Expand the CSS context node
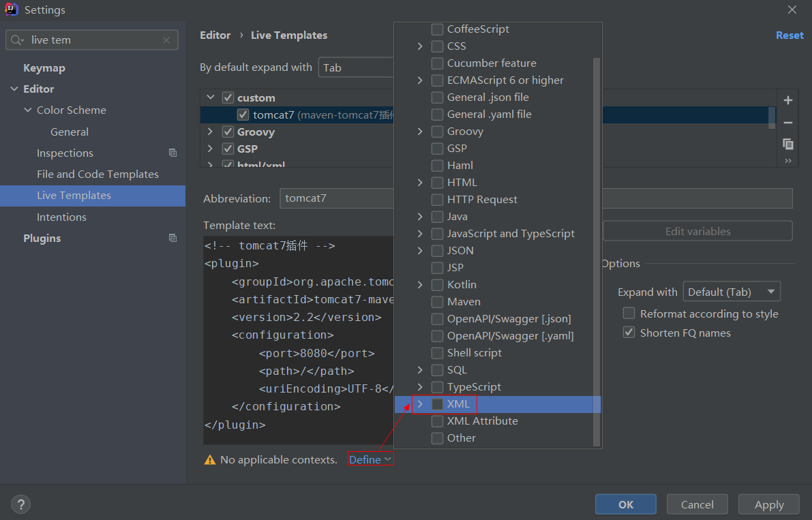This screenshot has height=520, width=812. coord(420,46)
